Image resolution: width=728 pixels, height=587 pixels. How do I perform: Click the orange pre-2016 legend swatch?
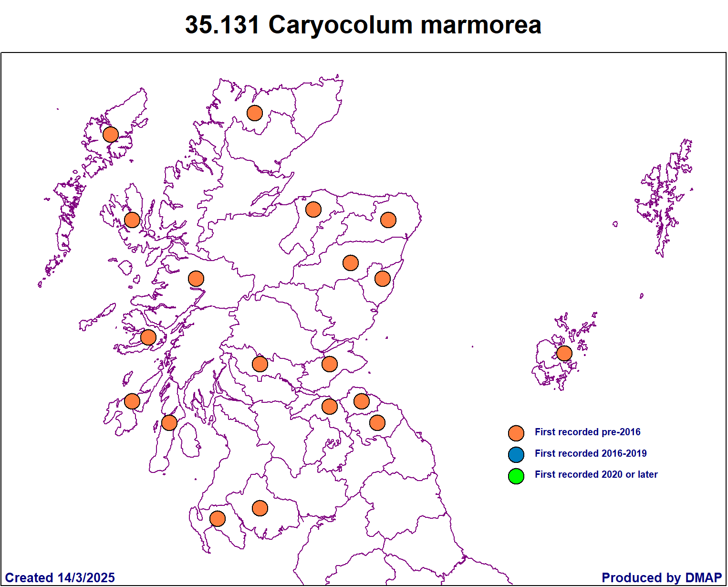click(516, 433)
